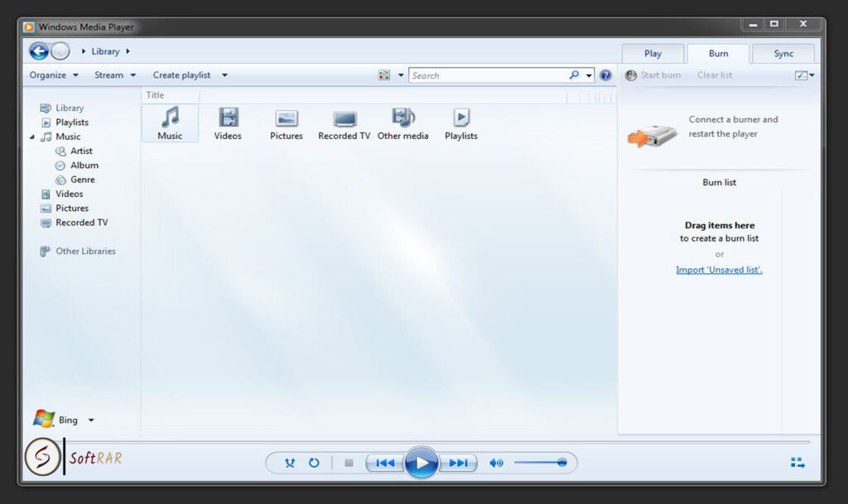Go back with the blue Back arrow
The width and height of the screenshot is (848, 504).
(x=39, y=51)
